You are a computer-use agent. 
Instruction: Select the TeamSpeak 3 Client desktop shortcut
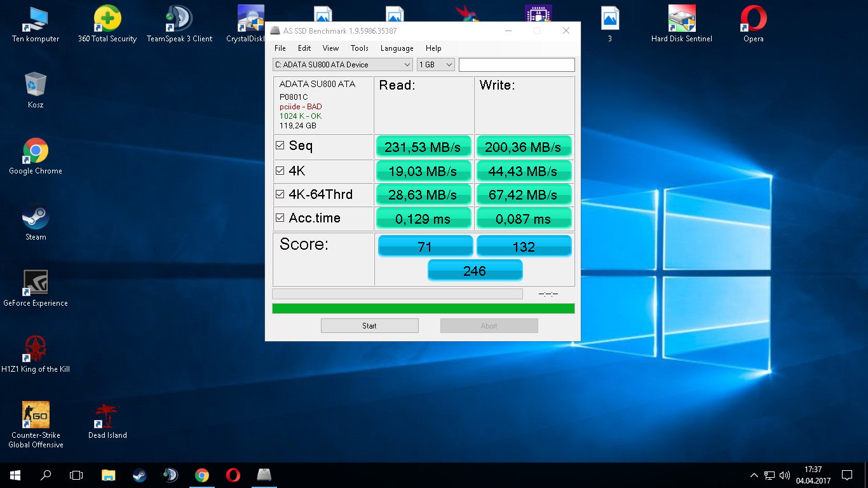tap(180, 24)
